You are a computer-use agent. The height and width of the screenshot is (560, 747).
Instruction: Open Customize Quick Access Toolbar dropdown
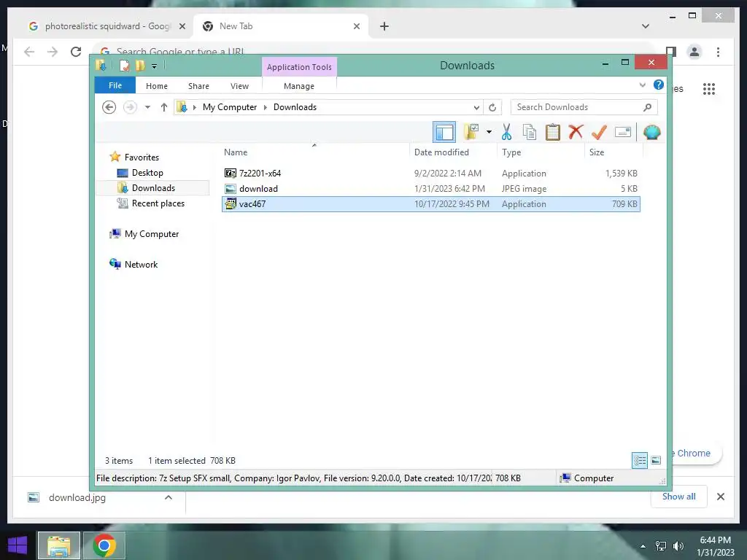[155, 66]
